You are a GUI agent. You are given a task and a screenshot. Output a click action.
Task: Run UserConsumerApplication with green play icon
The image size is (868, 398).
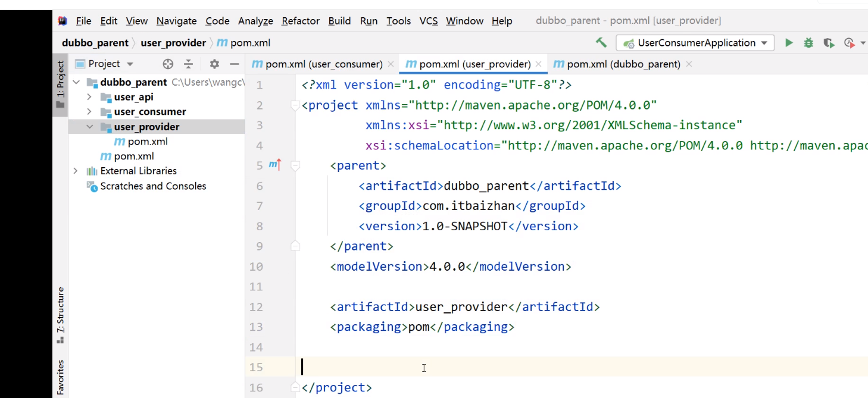pyautogui.click(x=789, y=43)
